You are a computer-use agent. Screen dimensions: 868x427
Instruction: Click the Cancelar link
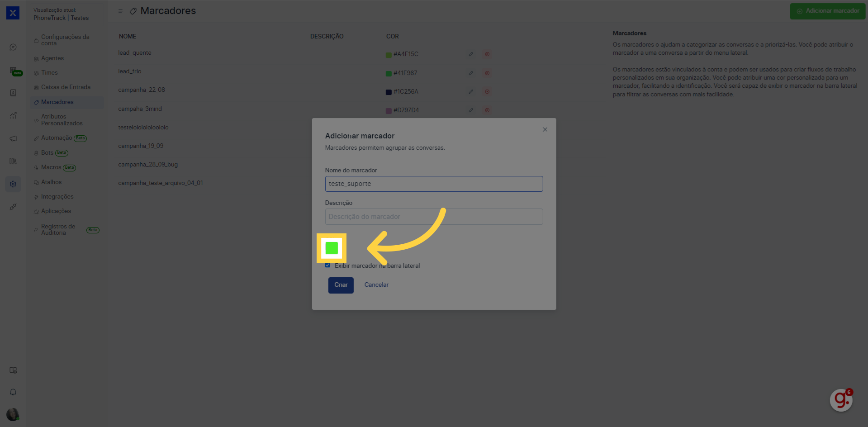376,285
